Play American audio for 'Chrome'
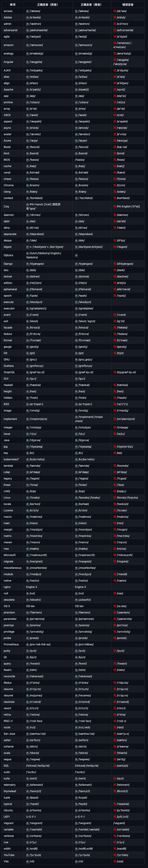Image resolution: width=148 pixels, height=868 pixels. (76, 185)
